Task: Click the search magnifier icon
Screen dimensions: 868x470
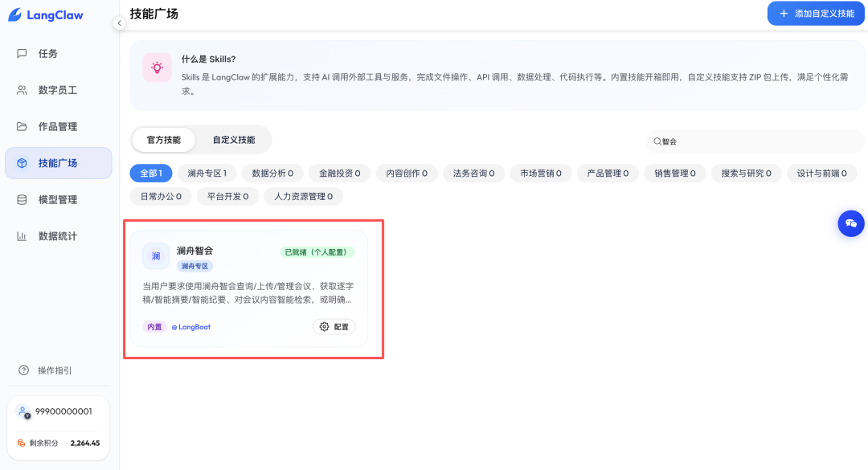Action: pyautogui.click(x=657, y=141)
